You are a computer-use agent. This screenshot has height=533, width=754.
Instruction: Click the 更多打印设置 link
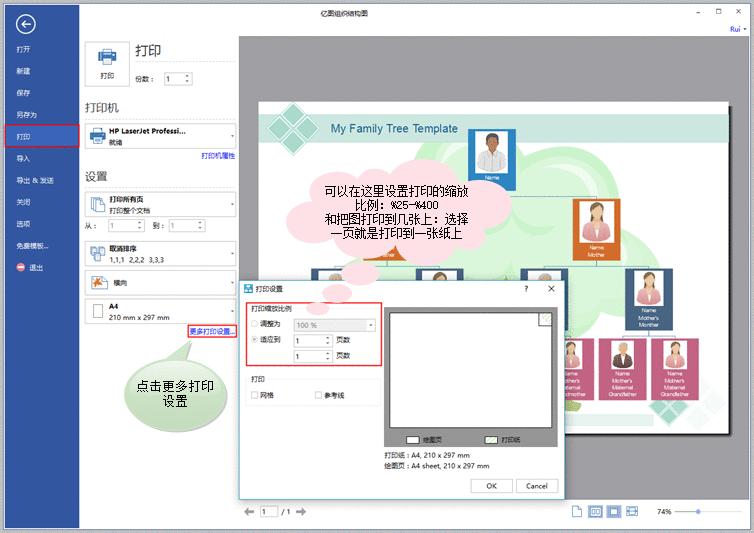pyautogui.click(x=212, y=331)
